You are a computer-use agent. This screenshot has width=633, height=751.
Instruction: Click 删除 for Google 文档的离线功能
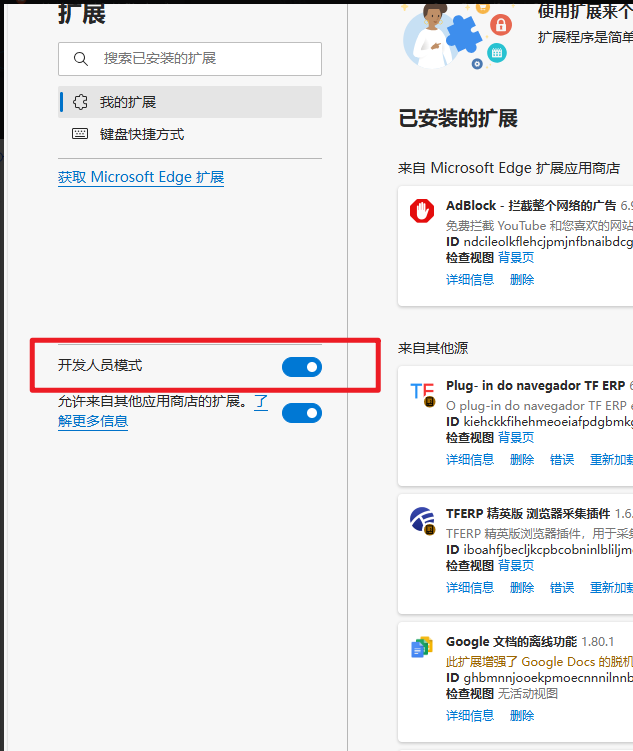(522, 716)
